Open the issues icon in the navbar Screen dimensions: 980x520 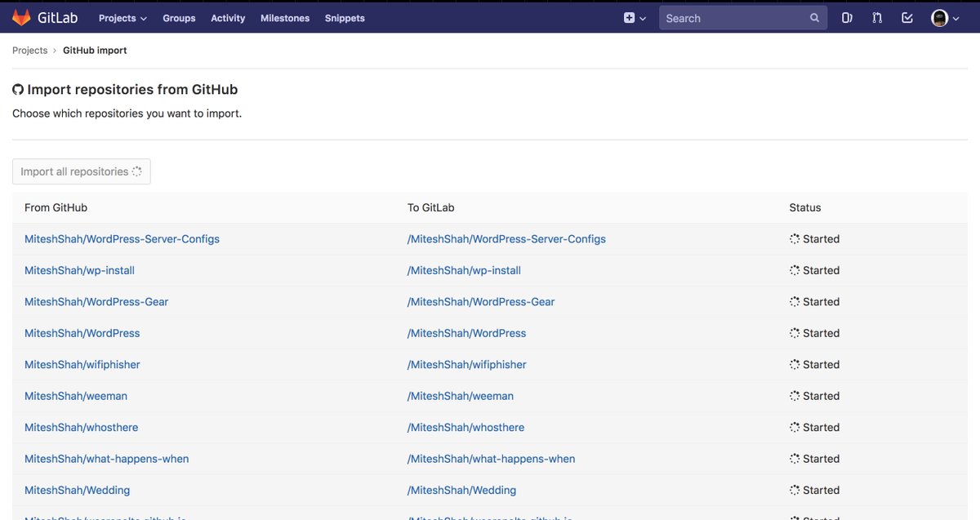tap(847, 18)
